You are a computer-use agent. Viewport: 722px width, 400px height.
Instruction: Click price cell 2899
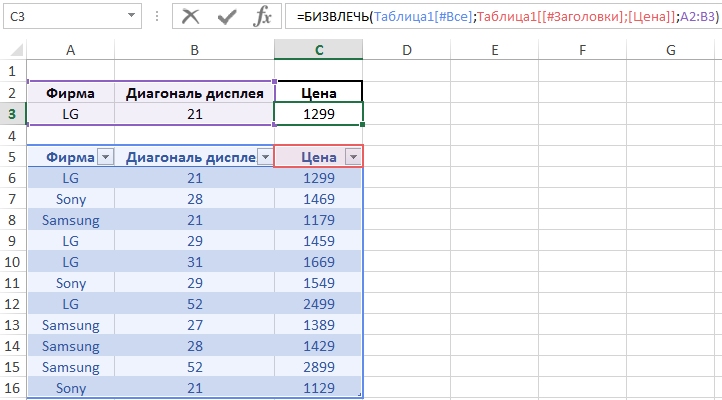319,367
